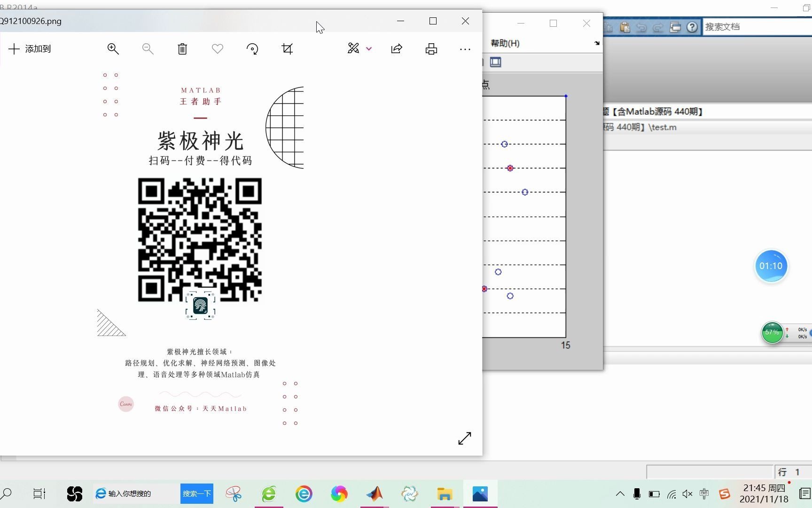812x508 pixels.
Task: Print the photo using the printer icon
Action: [431, 49]
